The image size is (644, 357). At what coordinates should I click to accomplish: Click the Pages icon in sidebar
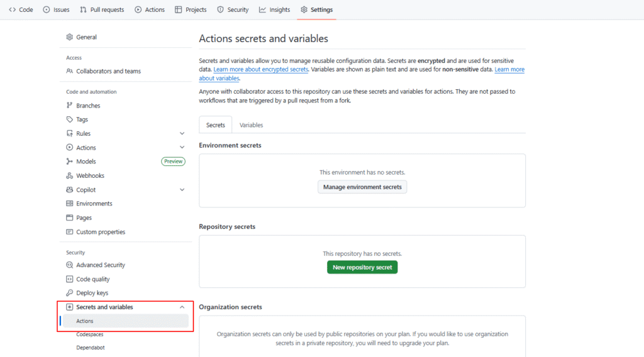pyautogui.click(x=70, y=218)
